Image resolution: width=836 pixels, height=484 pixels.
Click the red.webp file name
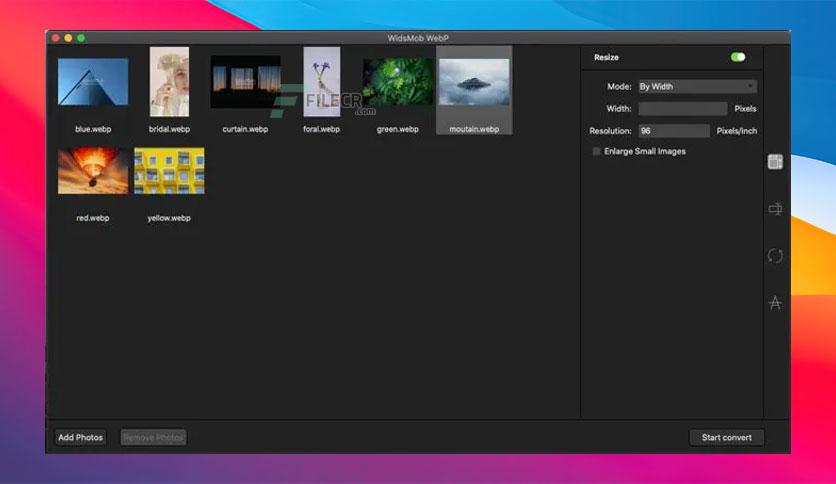93,218
